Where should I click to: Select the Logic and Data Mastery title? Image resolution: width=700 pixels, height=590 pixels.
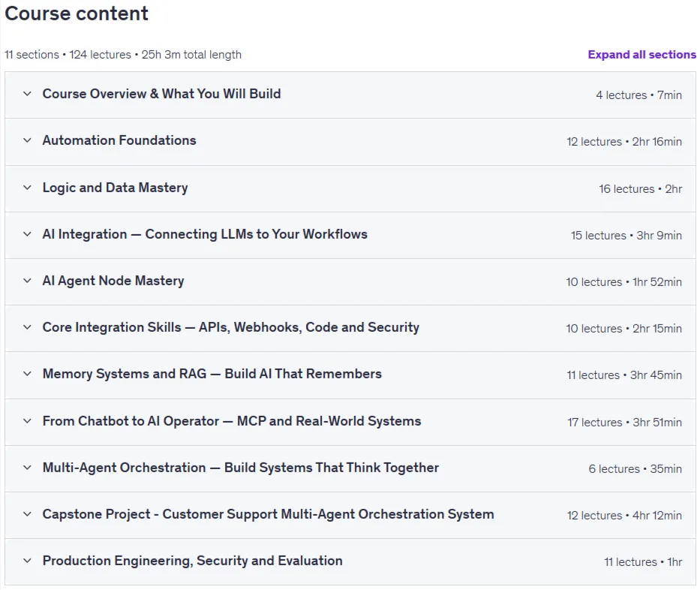pos(116,188)
